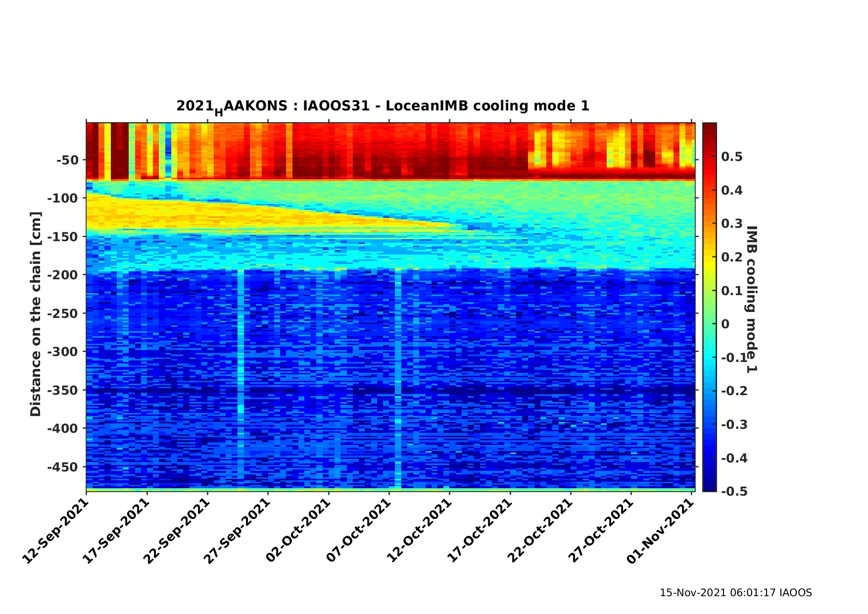Select the -0.5 label at the colorbar bottom
The width and height of the screenshot is (868, 614).
click(x=732, y=491)
